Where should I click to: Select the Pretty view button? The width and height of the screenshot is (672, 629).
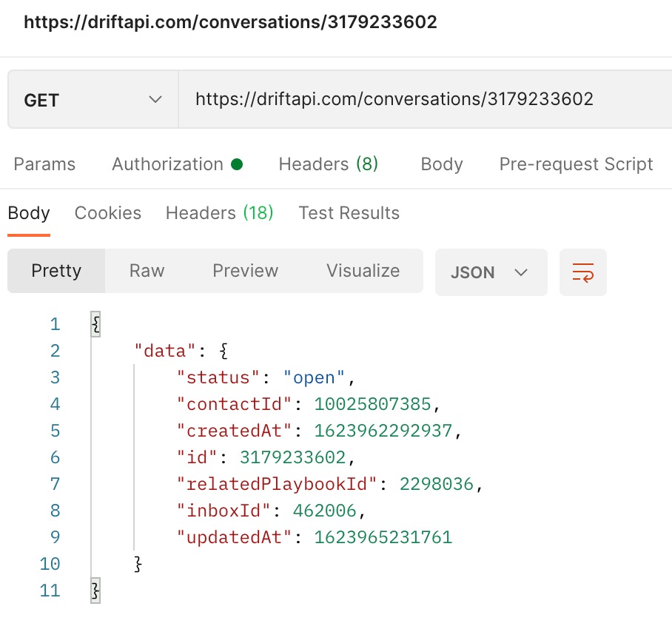(x=56, y=271)
